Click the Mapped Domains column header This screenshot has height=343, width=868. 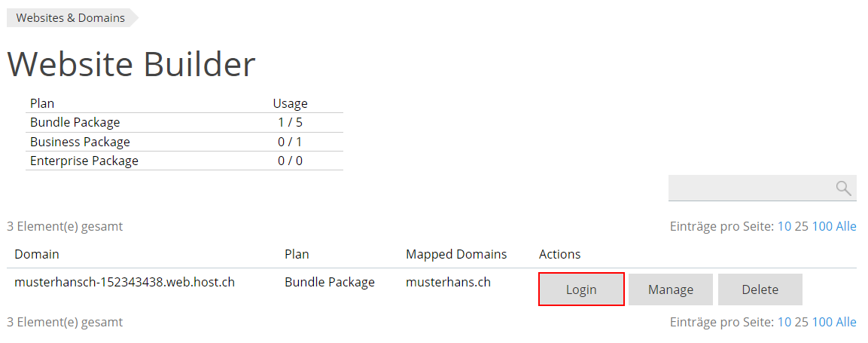(456, 254)
